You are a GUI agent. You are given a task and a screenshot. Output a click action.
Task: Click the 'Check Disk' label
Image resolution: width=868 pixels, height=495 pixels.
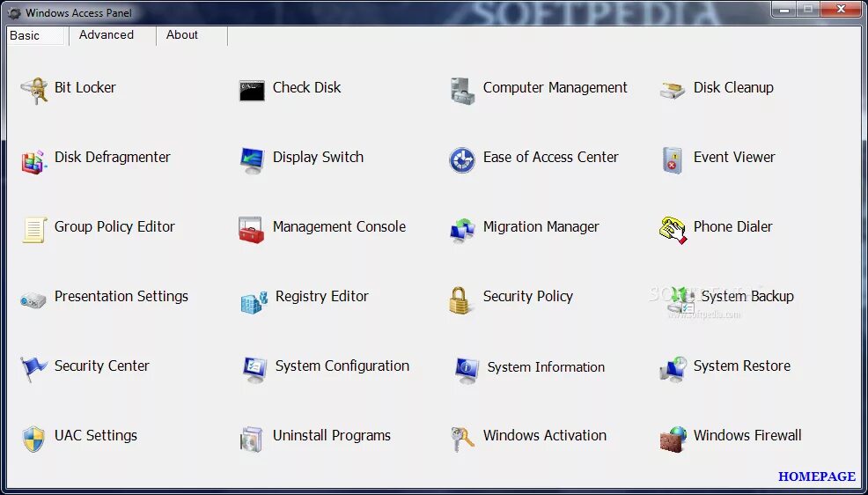306,87
